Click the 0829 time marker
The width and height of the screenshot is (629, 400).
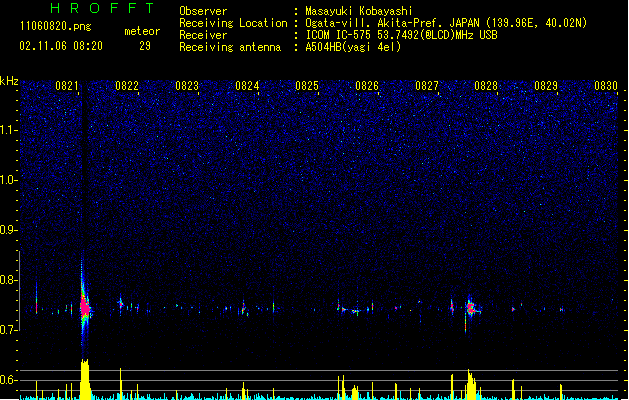(546, 86)
